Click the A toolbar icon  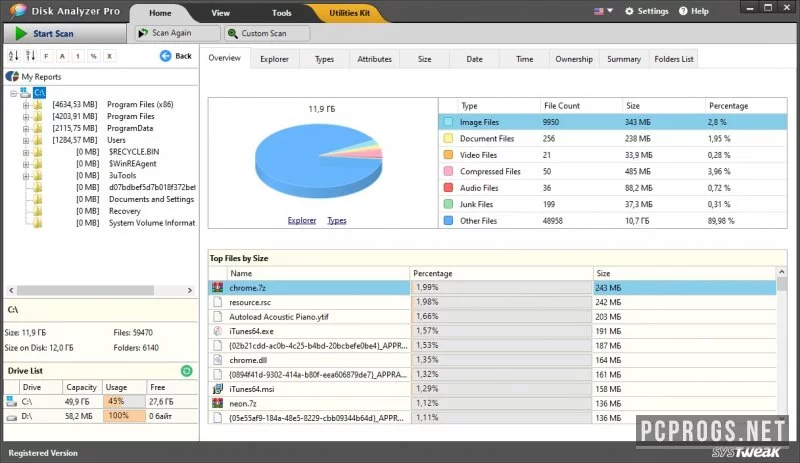62,56
